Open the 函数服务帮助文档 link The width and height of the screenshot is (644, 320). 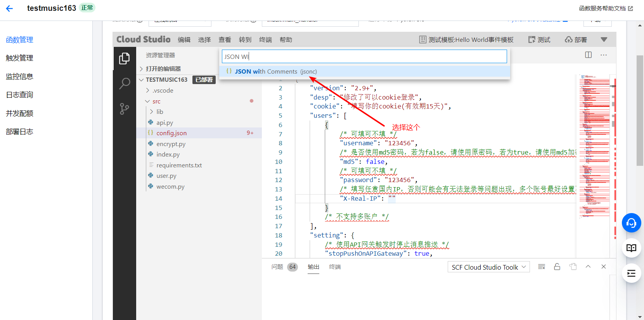[x=606, y=8]
